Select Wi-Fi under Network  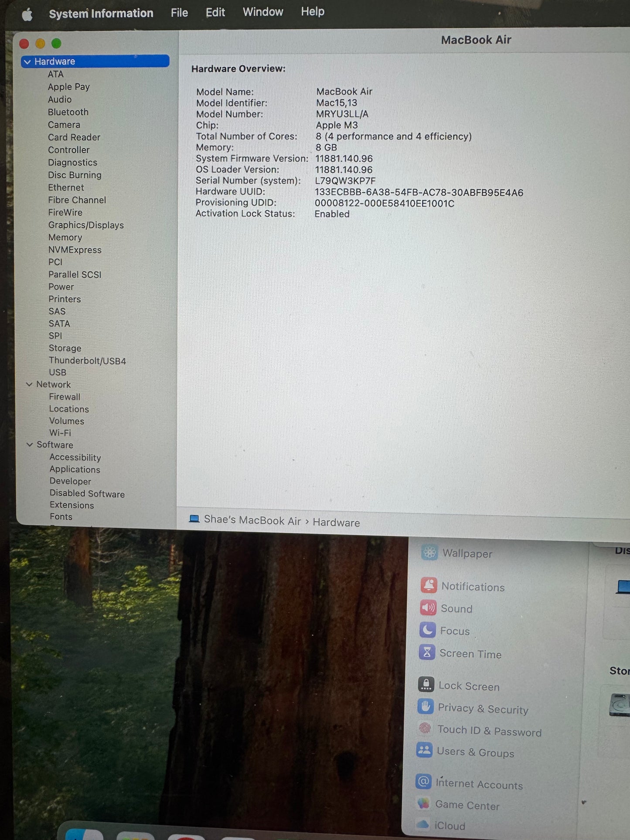pos(60,433)
